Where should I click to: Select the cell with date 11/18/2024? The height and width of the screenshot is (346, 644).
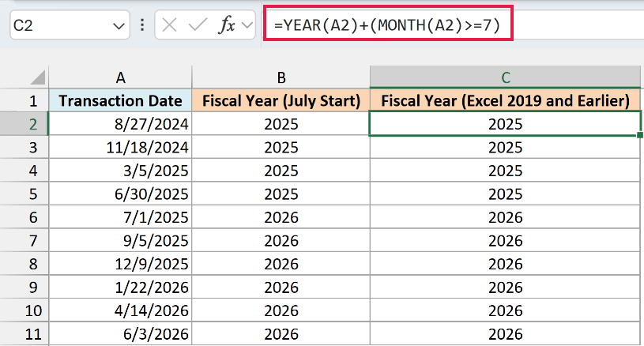pos(120,148)
